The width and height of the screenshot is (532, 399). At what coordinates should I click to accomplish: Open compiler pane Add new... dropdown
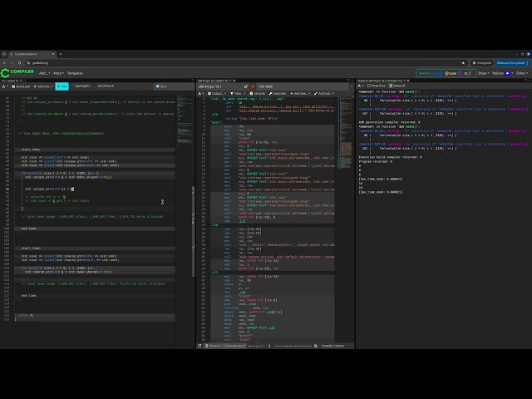tap(300, 93)
